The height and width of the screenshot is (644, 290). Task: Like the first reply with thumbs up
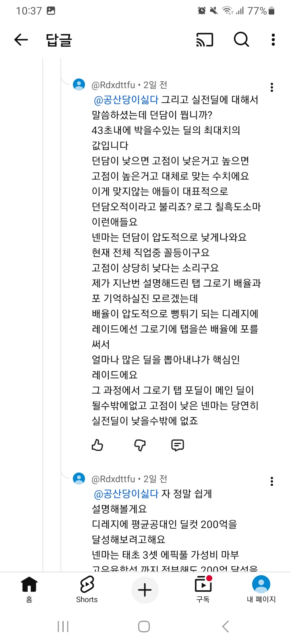tap(97, 445)
